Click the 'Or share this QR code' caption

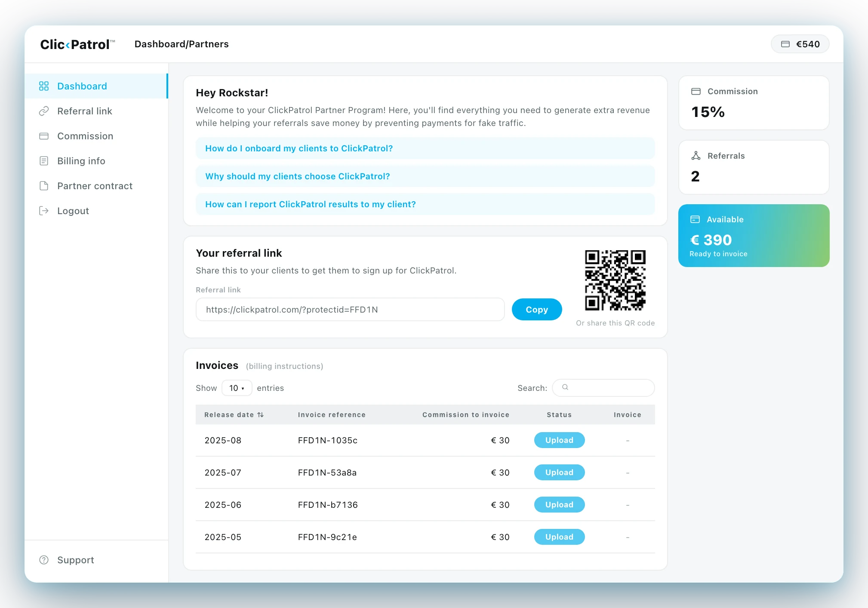coord(615,323)
